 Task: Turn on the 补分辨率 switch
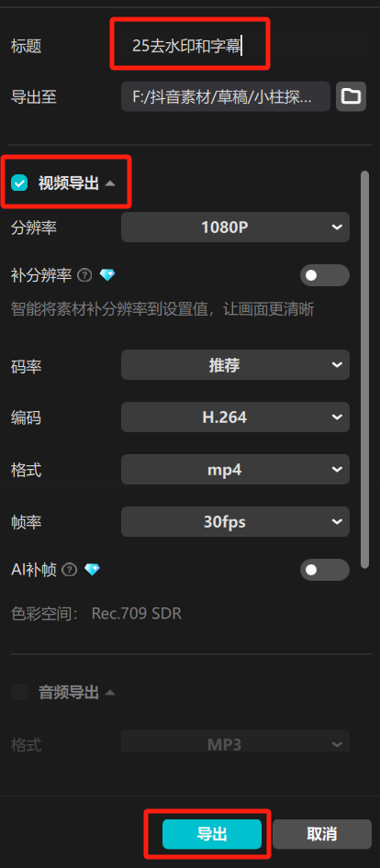click(x=325, y=275)
